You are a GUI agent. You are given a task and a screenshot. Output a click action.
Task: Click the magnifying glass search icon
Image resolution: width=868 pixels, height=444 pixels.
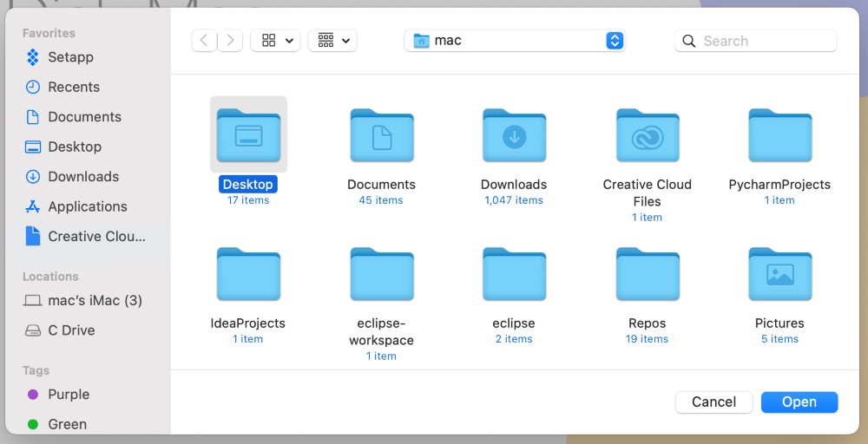(688, 41)
